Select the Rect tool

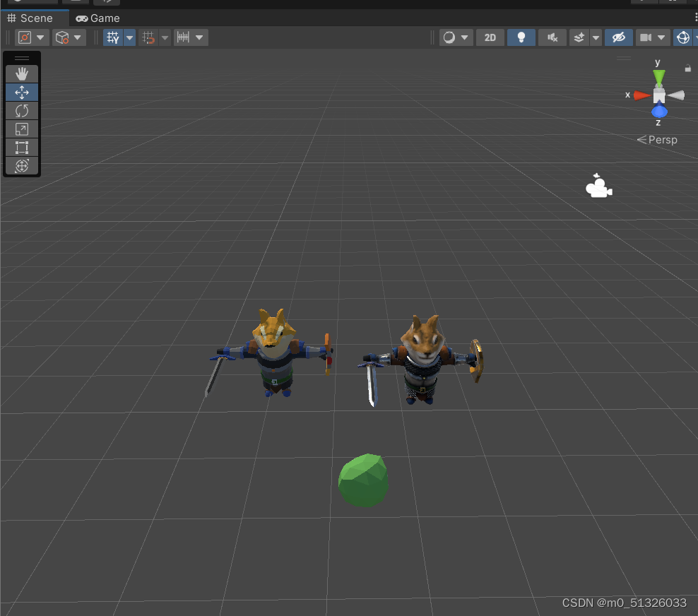click(22, 148)
